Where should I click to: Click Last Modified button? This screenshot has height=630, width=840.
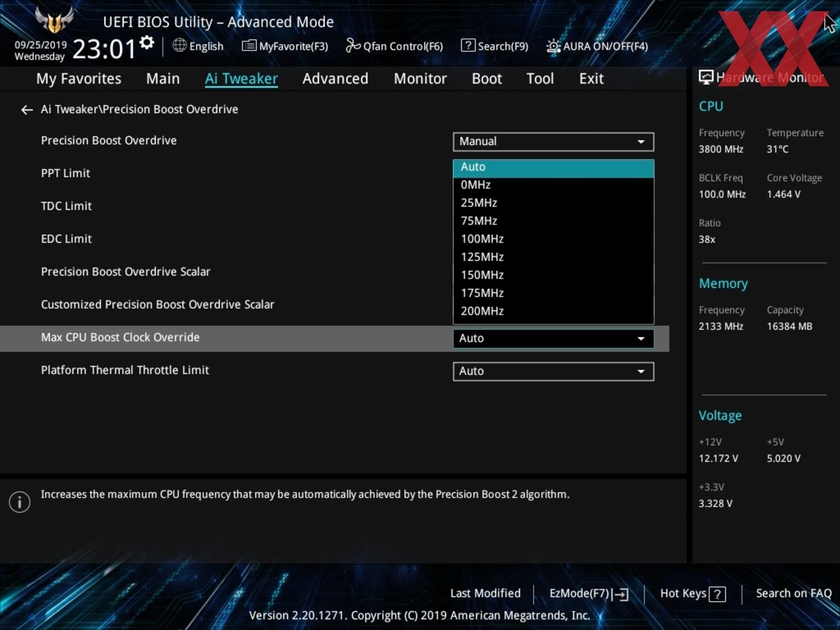click(485, 593)
